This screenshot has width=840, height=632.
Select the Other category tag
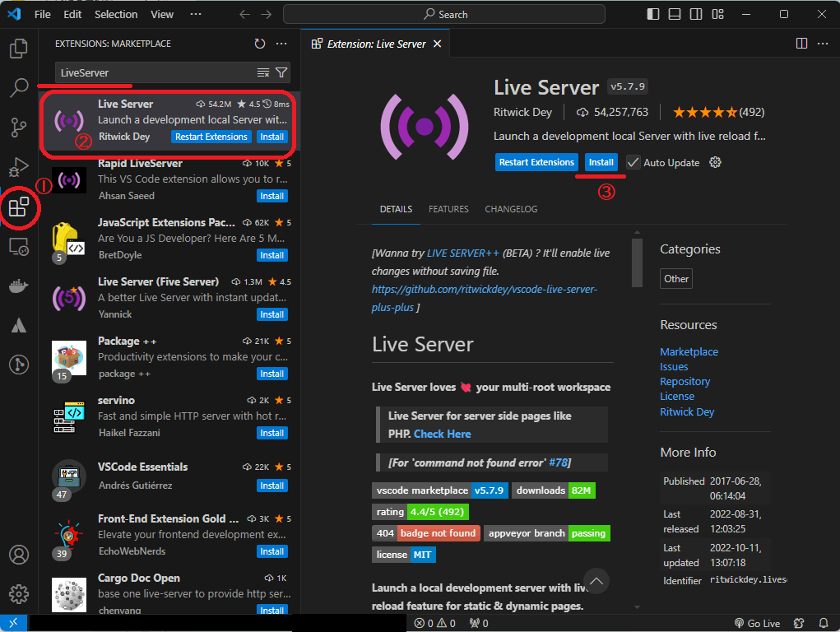click(x=676, y=279)
